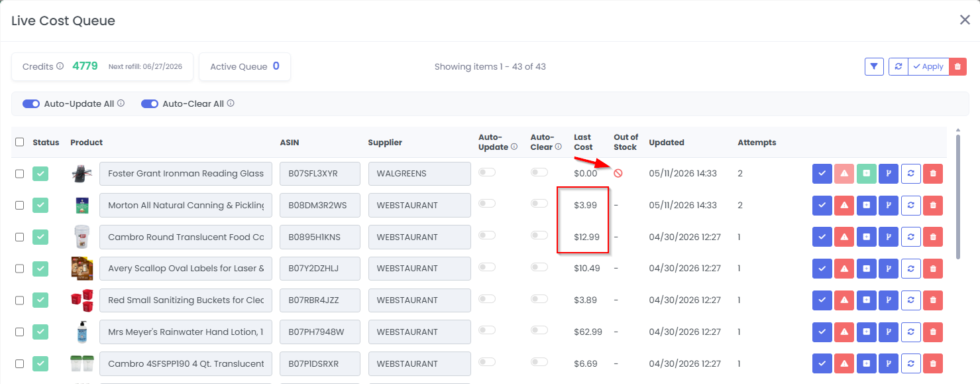The image size is (980, 384).
Task: Click Morton Canning product thumbnail
Action: [82, 206]
